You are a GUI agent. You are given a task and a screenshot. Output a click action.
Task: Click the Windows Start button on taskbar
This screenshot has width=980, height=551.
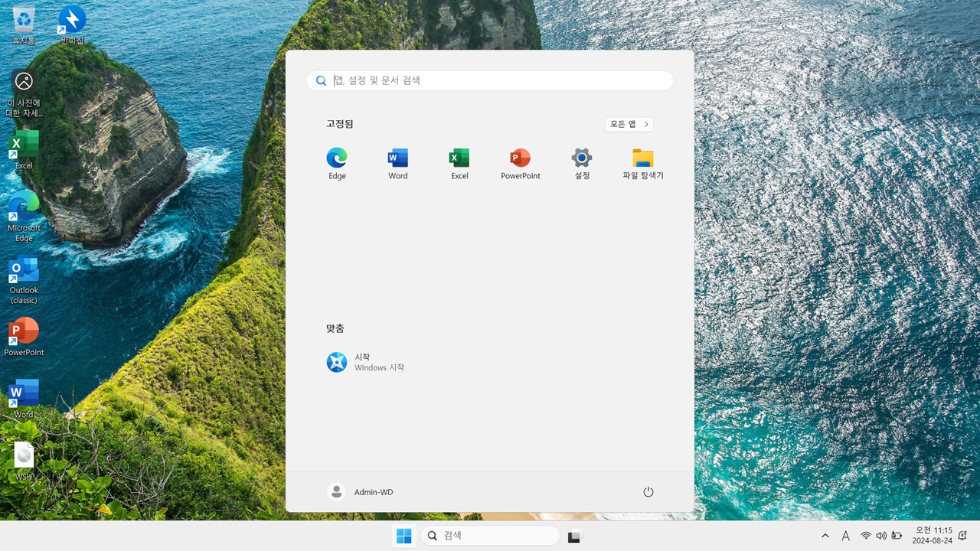point(403,536)
